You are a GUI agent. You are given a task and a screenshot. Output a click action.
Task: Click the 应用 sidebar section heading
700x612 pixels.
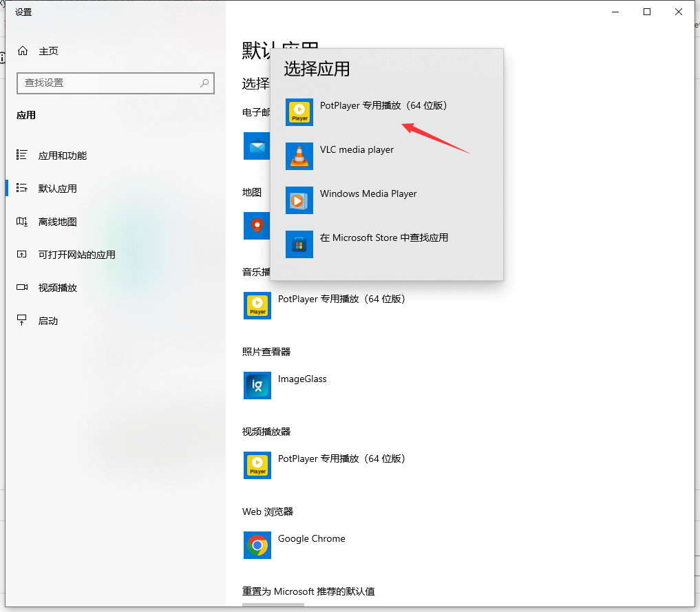26,115
